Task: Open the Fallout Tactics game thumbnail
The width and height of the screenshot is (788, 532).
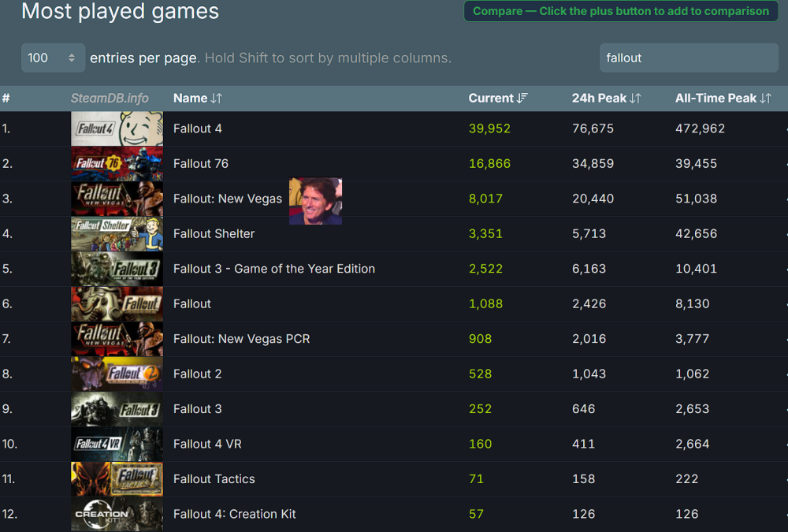Action: tap(117, 479)
